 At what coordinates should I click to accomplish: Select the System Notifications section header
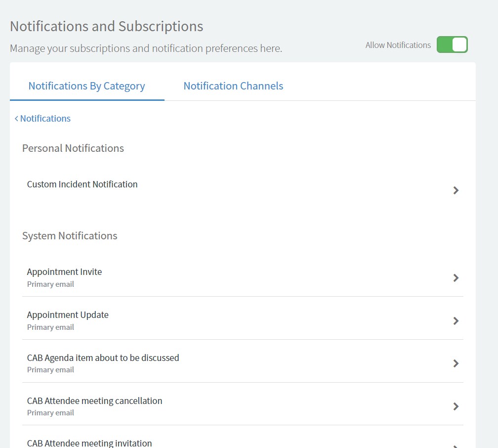point(69,235)
